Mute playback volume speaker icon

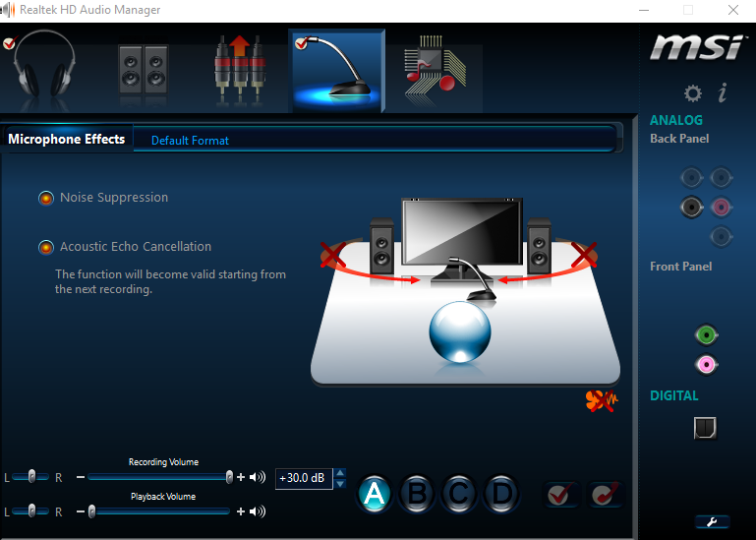click(258, 511)
